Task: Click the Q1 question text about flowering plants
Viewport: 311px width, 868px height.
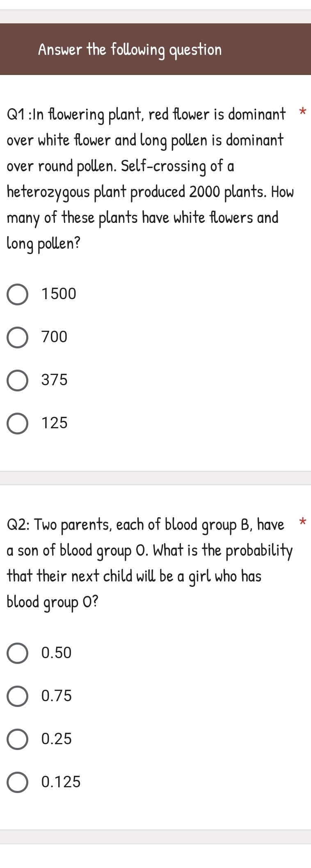Action: pyautogui.click(x=148, y=176)
